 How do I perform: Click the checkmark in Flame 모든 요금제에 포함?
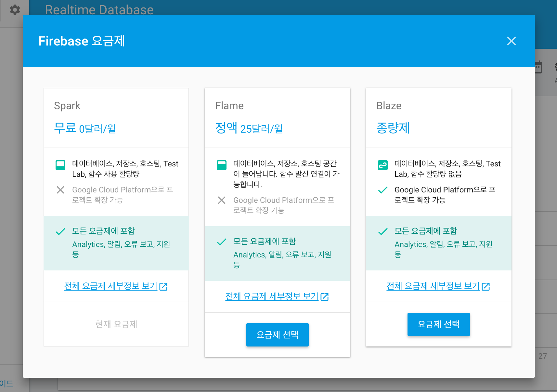(x=222, y=242)
